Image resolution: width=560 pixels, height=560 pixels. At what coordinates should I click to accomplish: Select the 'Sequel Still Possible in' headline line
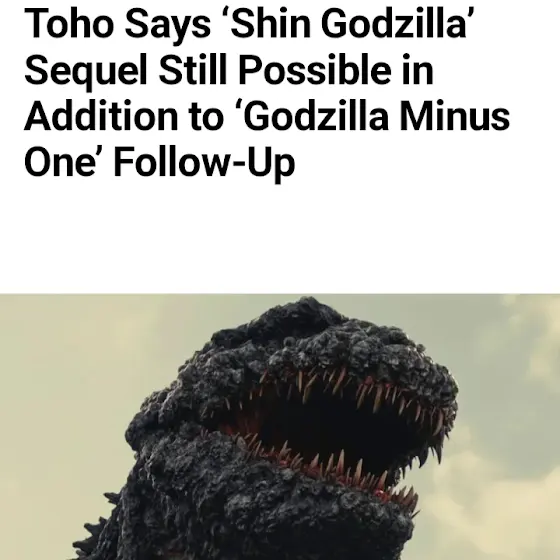[x=229, y=70]
